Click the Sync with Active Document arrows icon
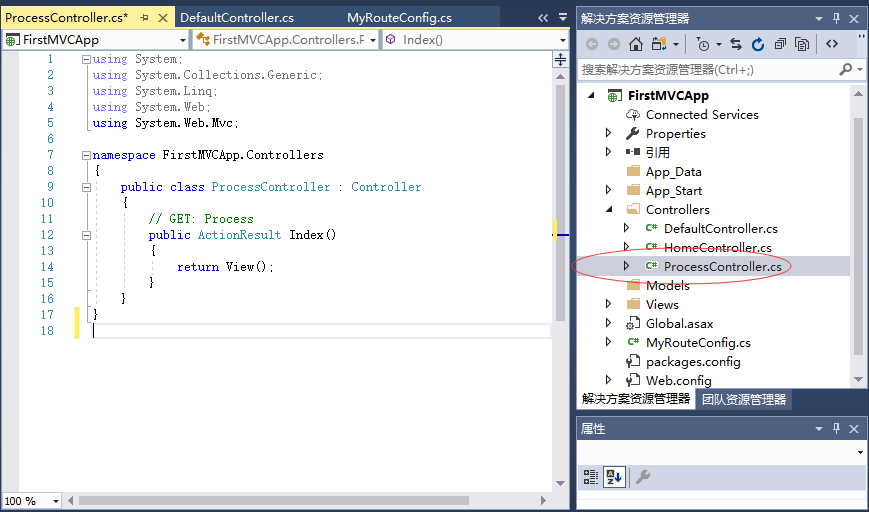This screenshot has height=512, width=869. tap(736, 44)
